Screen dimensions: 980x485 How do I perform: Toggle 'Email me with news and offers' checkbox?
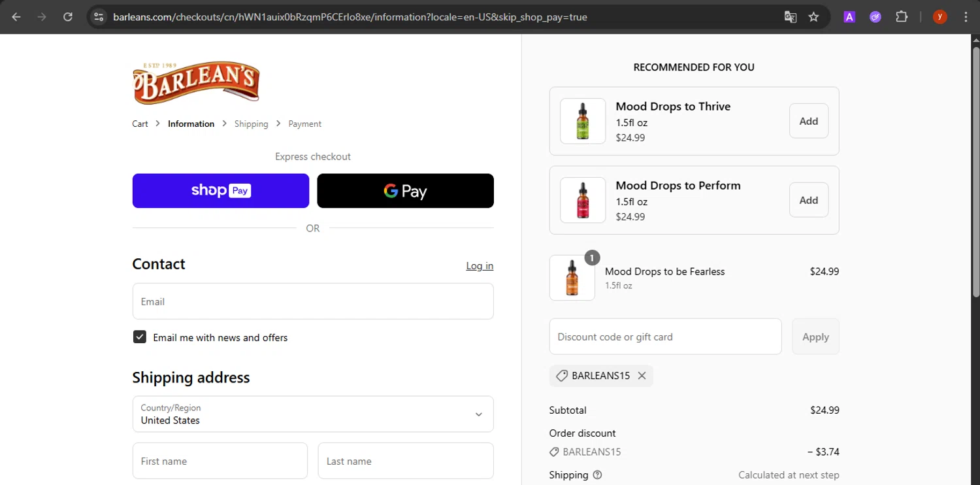pyautogui.click(x=139, y=337)
